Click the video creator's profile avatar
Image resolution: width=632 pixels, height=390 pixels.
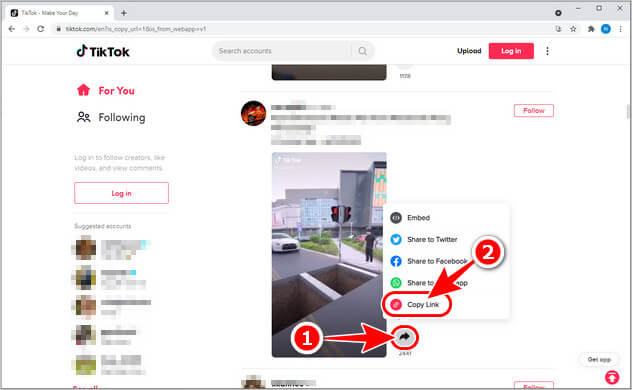(253, 113)
